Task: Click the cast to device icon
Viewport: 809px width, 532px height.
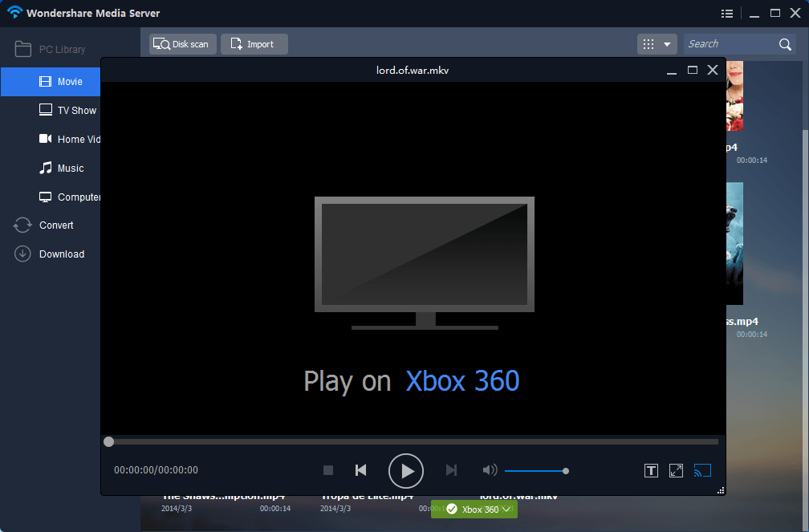Action: pyautogui.click(x=702, y=470)
